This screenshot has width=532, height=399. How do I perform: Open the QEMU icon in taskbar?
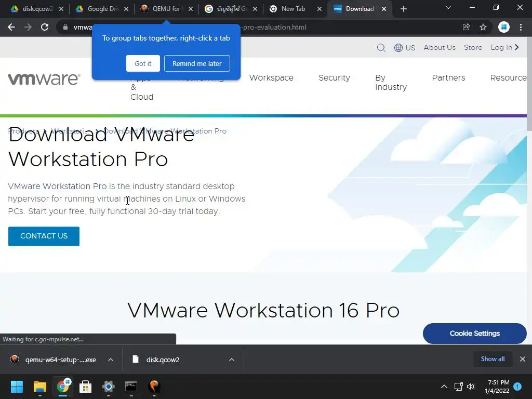[x=154, y=387]
